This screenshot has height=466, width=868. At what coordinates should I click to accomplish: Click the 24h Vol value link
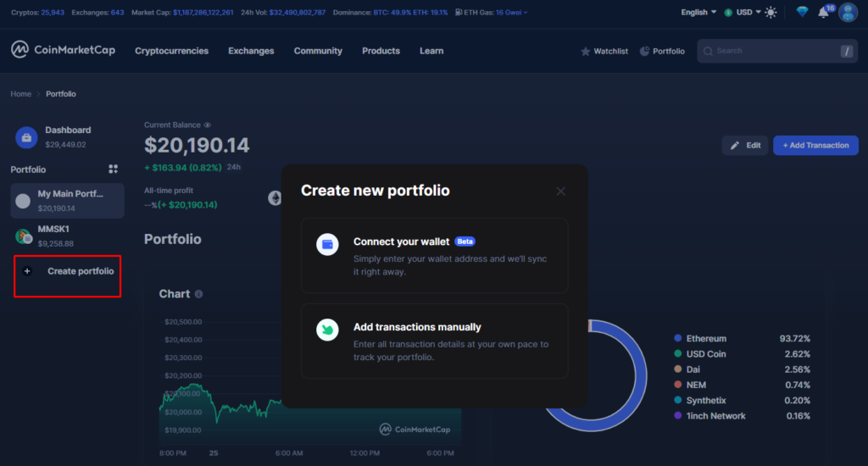click(x=298, y=12)
